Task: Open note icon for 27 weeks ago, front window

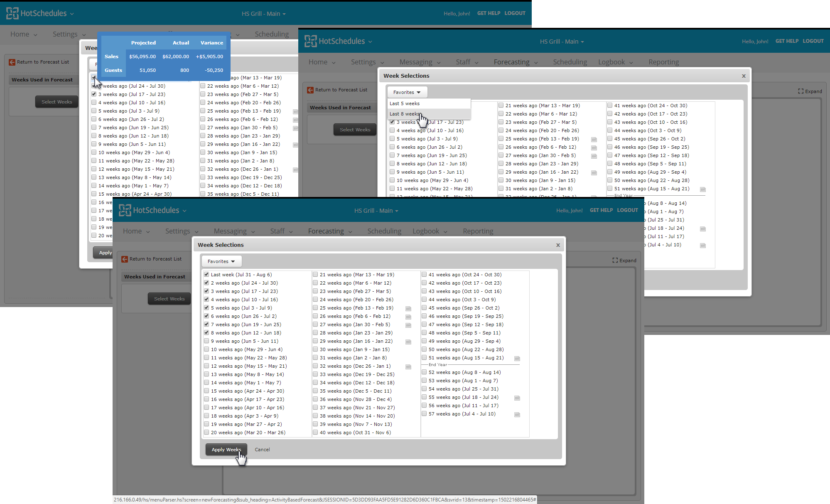Action: click(x=408, y=325)
